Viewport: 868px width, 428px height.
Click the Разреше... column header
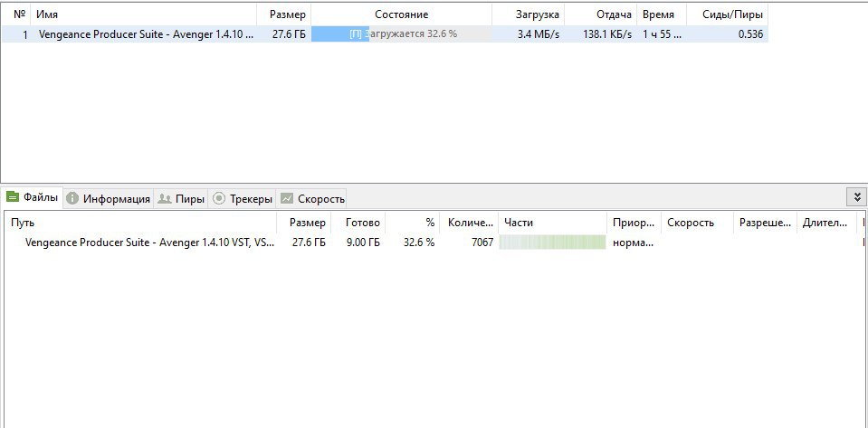[x=765, y=223]
